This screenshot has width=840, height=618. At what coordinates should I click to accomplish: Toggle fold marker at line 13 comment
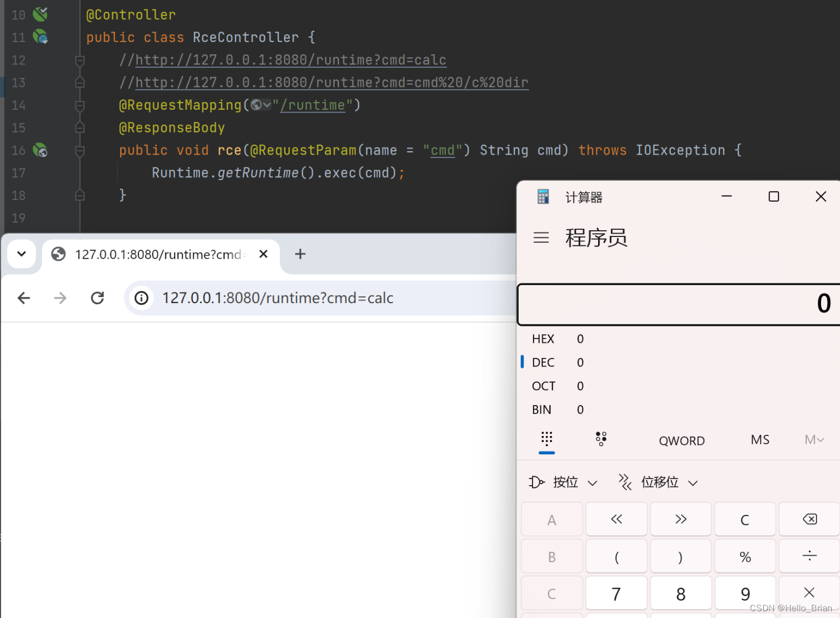click(x=80, y=82)
